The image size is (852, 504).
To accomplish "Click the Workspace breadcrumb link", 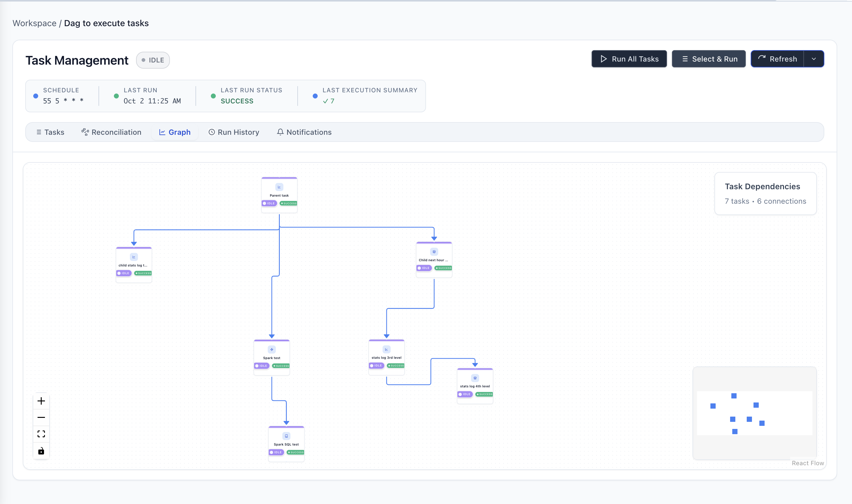I will tap(34, 23).
